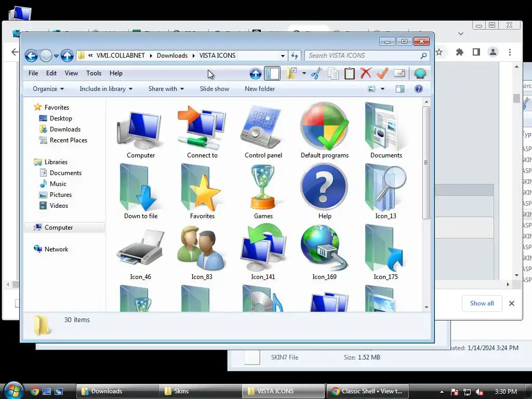Click the Windows Start orb
The height and width of the screenshot is (399, 532).
[x=14, y=391]
